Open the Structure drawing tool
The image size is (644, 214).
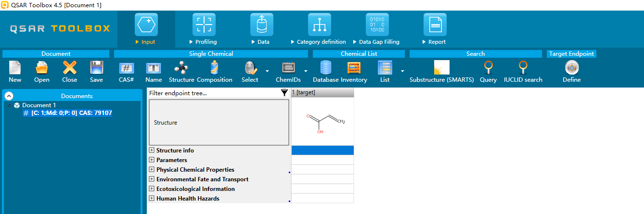point(181,68)
